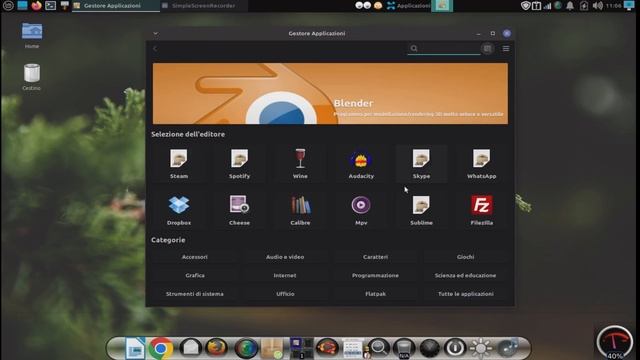The height and width of the screenshot is (360, 640).
Task: Open the workspace switcher in the dock
Action: click(x=301, y=348)
